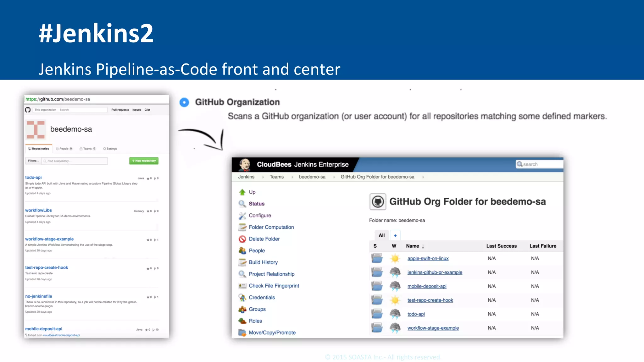Screen dimensions: 644x362
Task: Open the Filters dropdown on GitHub
Action: point(33,161)
